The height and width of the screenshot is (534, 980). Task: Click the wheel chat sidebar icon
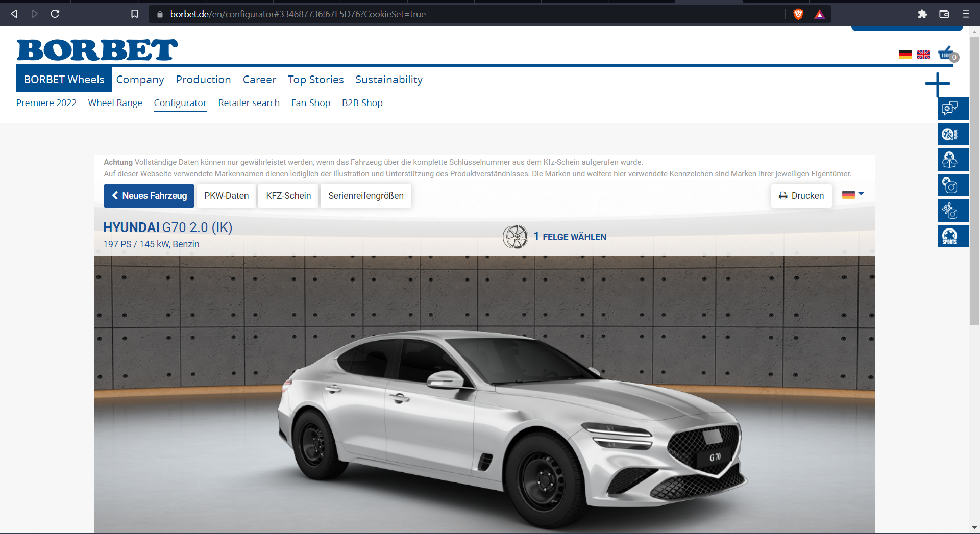(x=952, y=109)
